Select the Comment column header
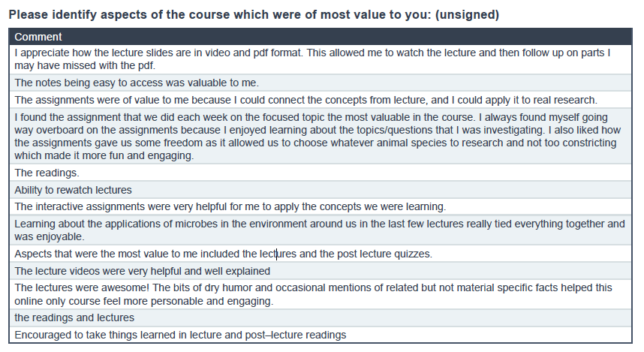Viewport: 644px width, 352px height. [38, 37]
